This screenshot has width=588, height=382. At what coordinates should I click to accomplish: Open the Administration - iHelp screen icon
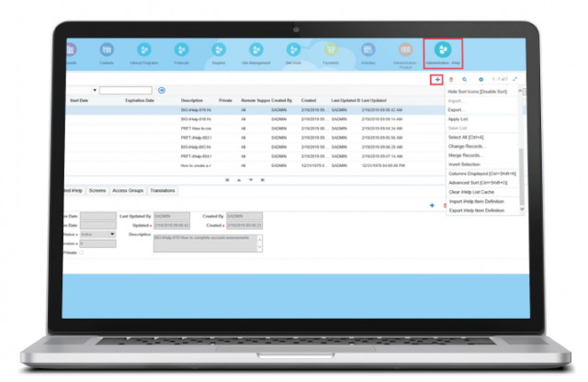(x=442, y=52)
